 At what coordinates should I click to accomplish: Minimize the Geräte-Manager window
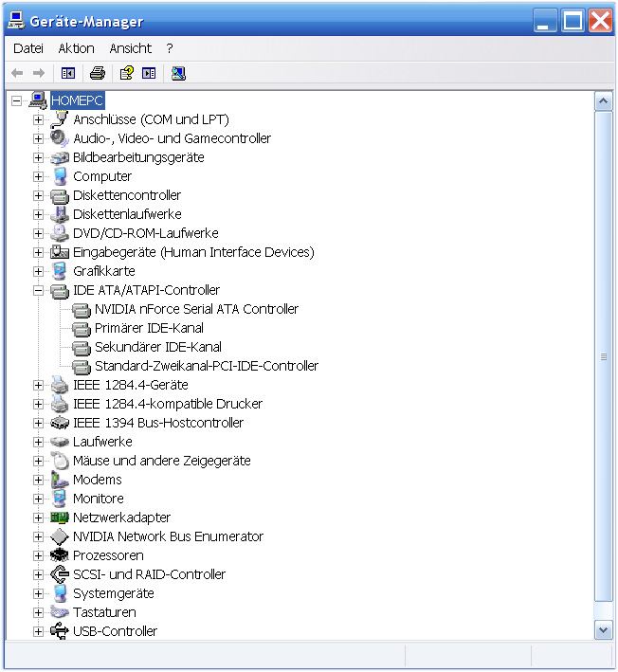(544, 20)
